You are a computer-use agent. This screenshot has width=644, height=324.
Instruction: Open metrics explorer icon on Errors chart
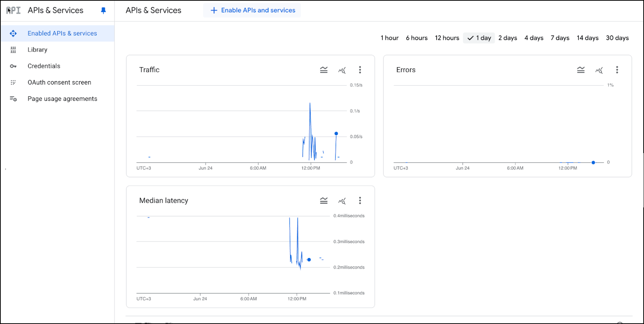coord(599,70)
